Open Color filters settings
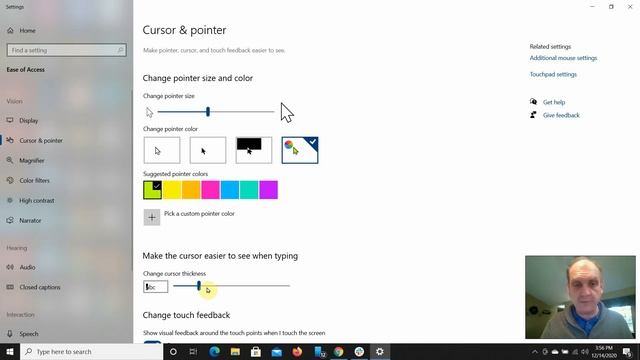 [34, 181]
